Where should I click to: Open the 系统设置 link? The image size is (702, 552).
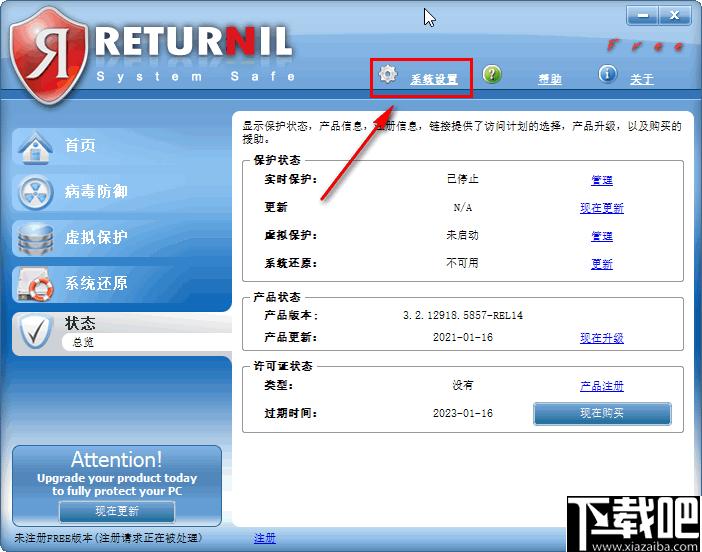[434, 79]
